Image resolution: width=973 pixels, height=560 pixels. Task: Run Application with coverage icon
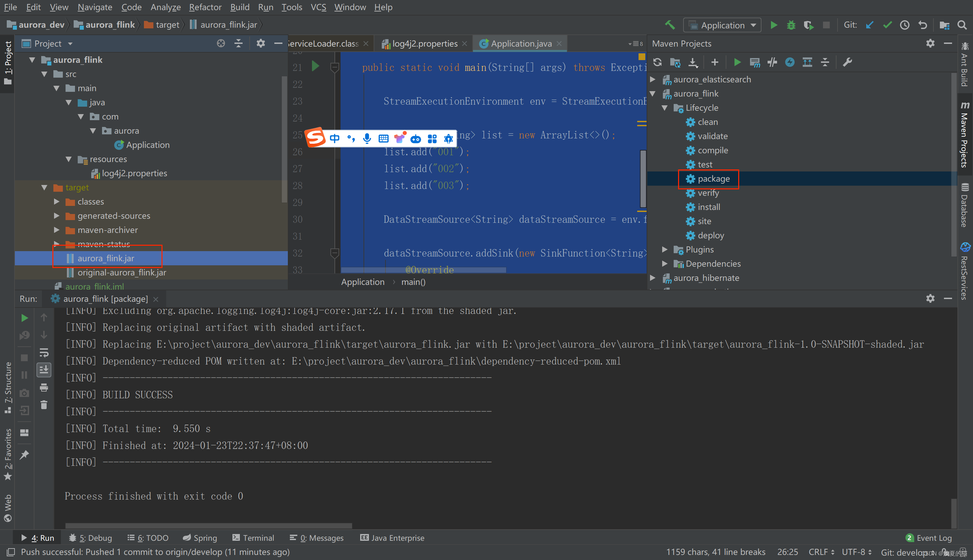tap(809, 25)
